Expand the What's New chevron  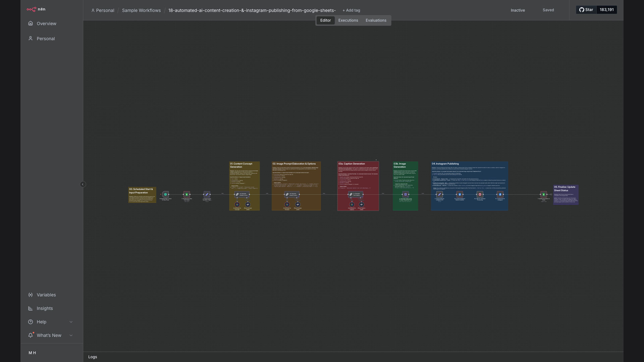(71, 335)
